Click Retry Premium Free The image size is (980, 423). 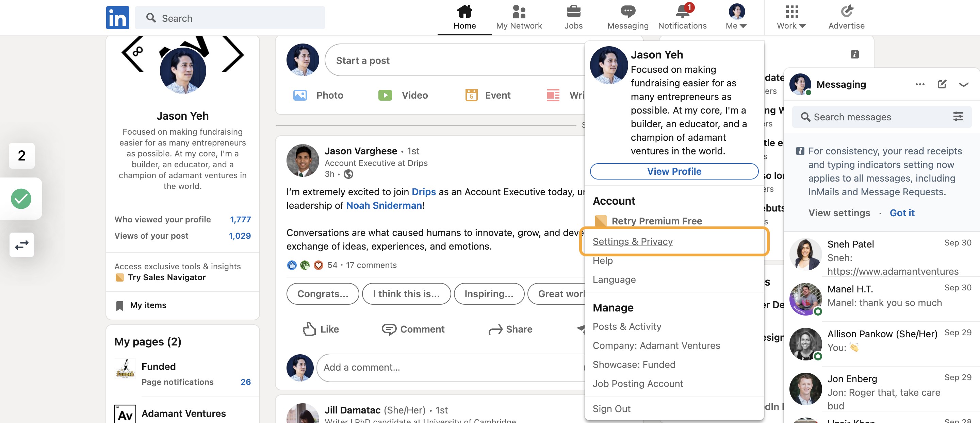tap(648, 221)
